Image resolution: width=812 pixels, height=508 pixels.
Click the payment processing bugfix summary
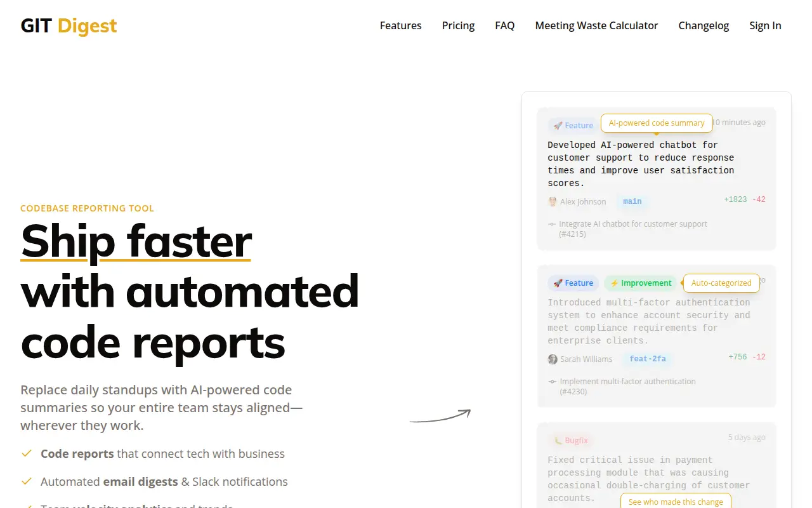[648, 479]
